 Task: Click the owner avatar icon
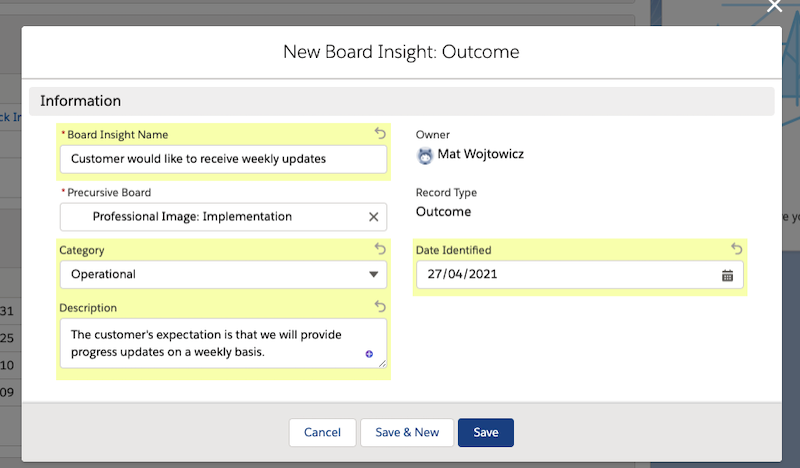click(x=425, y=156)
